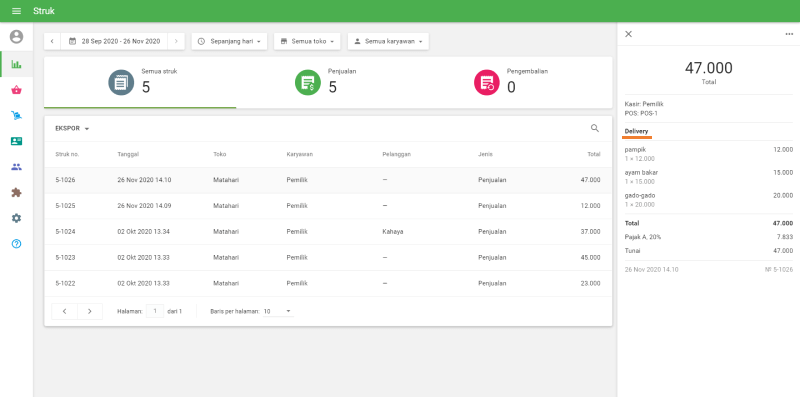
Task: Close the receipt detail panel
Action: (x=629, y=34)
